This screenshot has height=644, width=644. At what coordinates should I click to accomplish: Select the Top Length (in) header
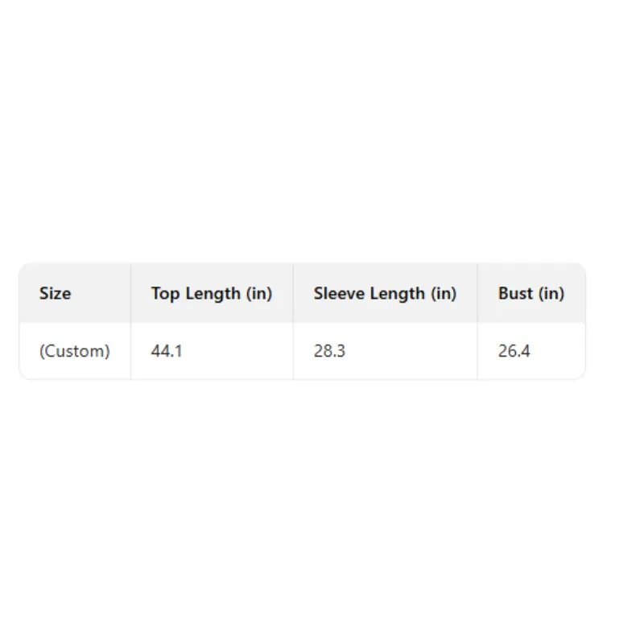point(213,293)
